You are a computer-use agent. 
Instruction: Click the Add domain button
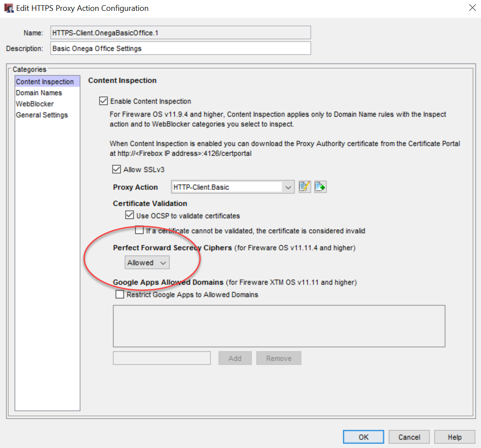click(235, 358)
